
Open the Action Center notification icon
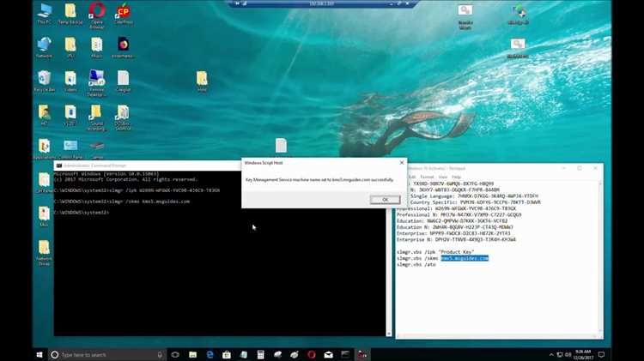tap(601, 355)
